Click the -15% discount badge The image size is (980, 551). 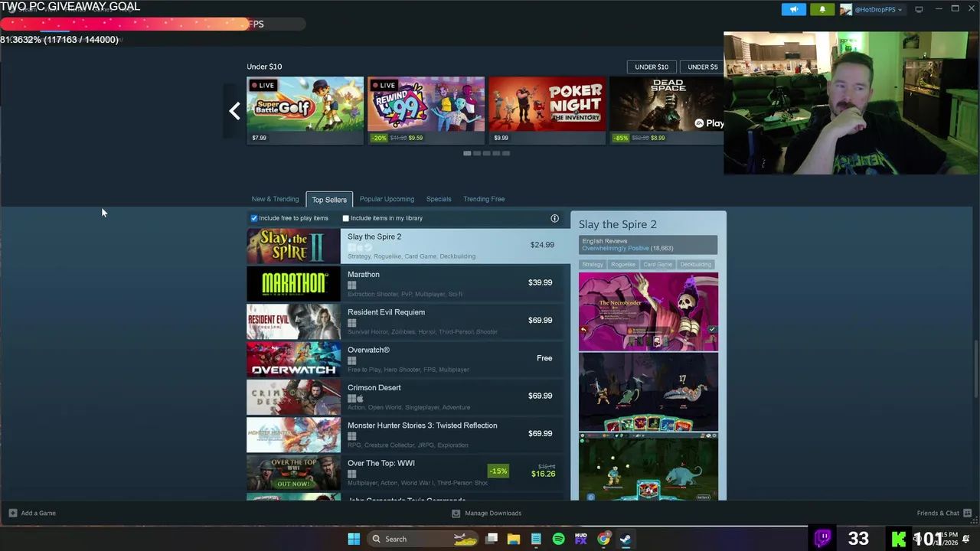click(498, 471)
